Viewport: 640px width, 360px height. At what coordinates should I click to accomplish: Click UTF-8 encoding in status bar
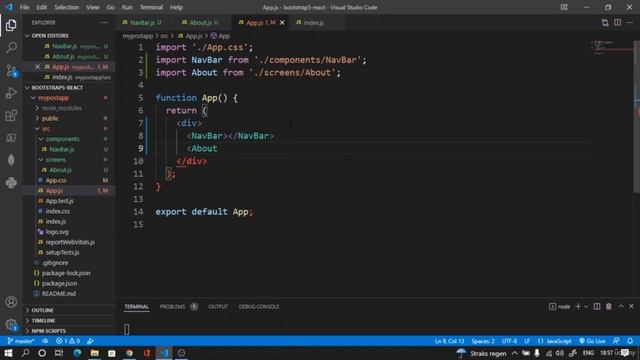click(x=509, y=341)
